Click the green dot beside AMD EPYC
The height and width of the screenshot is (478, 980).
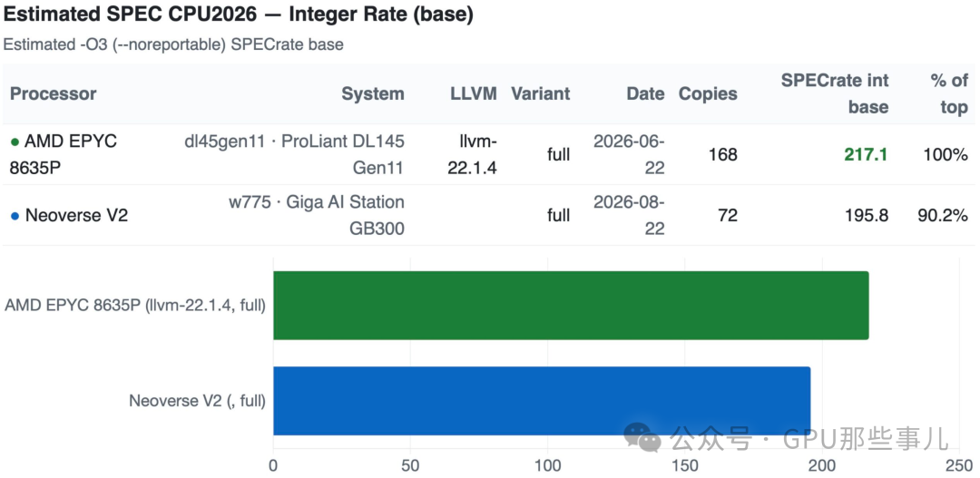(15, 141)
